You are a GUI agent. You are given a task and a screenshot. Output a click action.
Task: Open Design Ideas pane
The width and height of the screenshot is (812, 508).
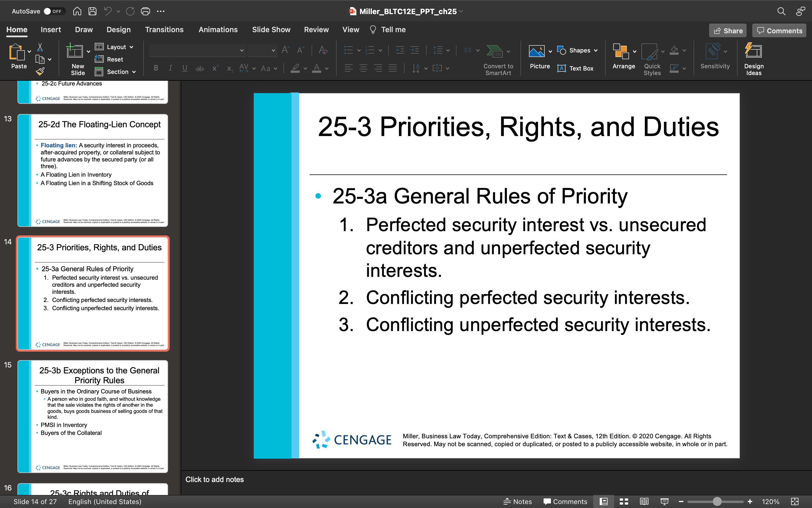754,59
